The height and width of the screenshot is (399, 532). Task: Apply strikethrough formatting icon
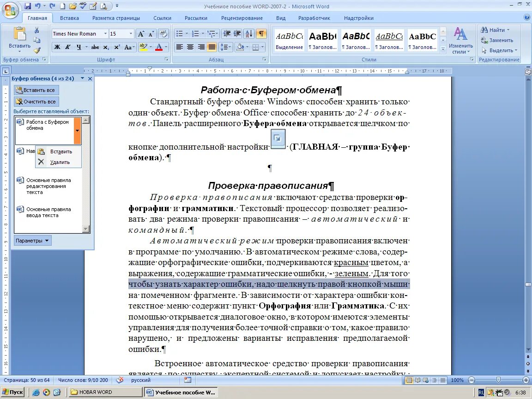96,47
